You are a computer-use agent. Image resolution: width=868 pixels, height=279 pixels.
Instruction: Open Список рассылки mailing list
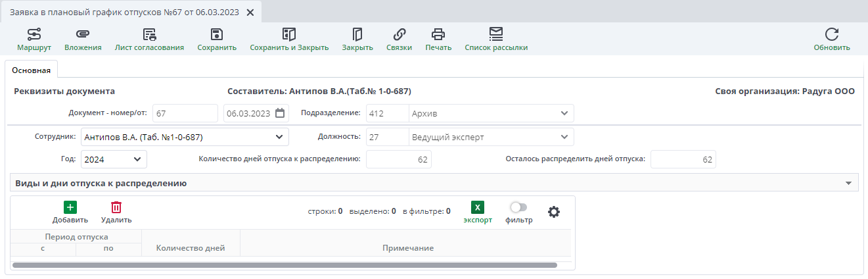[x=496, y=39]
